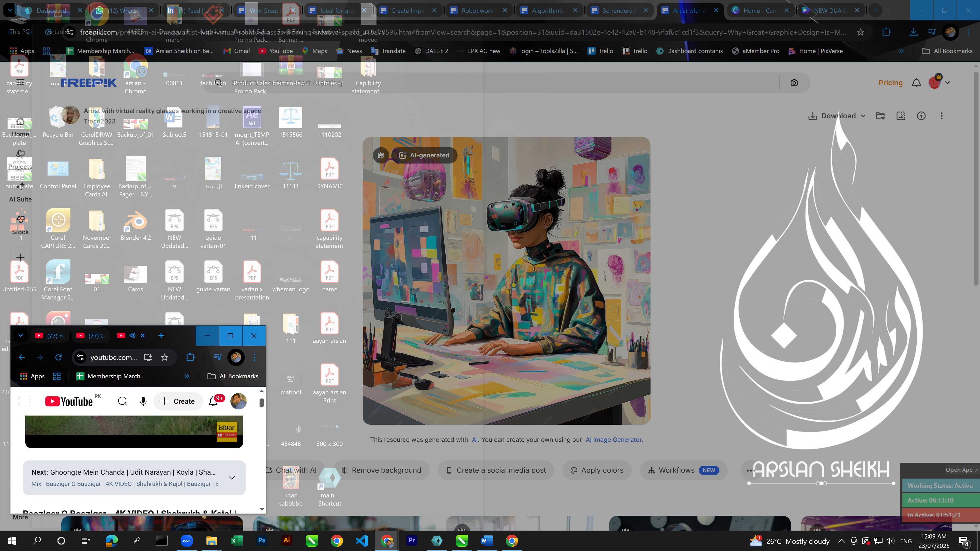Click reload in the YouTube browser window
Image resolution: width=980 pixels, height=551 pixels.
(58, 357)
